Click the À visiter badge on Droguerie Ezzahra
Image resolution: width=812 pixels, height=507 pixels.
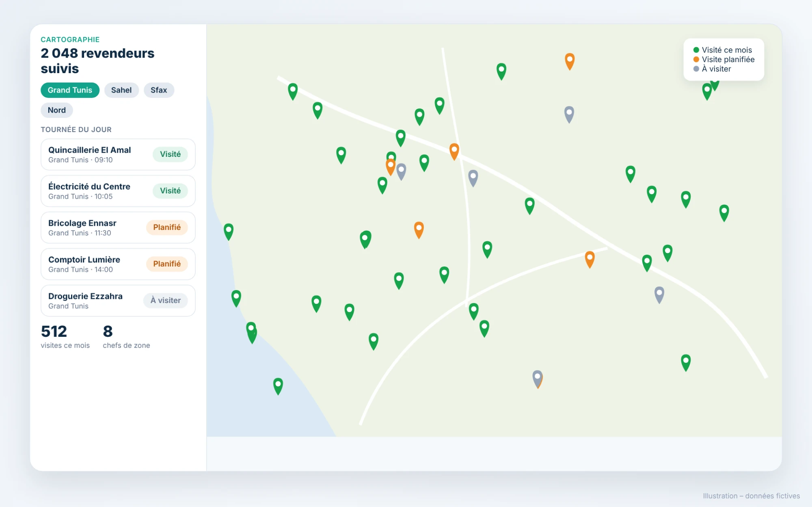pyautogui.click(x=166, y=301)
